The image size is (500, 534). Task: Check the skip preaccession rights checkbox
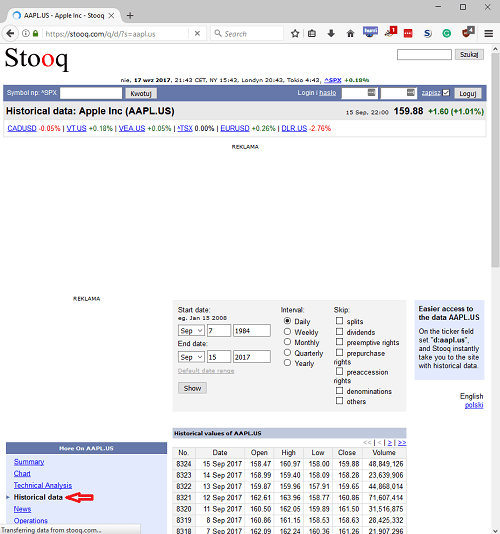click(339, 371)
